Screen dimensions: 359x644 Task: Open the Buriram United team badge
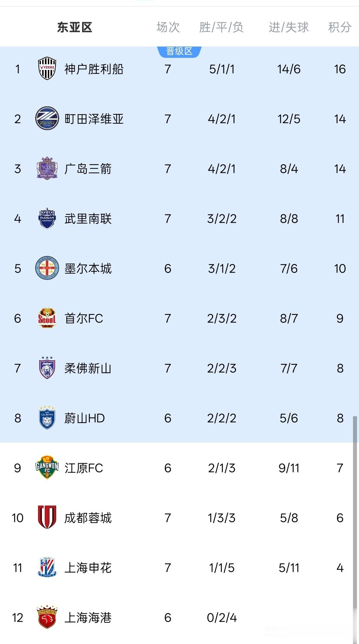(47, 218)
